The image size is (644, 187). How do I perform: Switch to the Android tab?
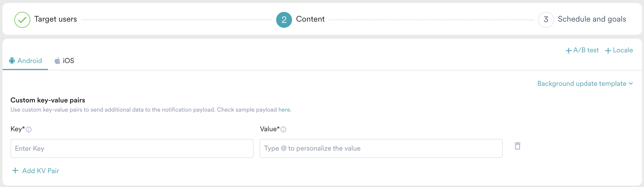29,61
